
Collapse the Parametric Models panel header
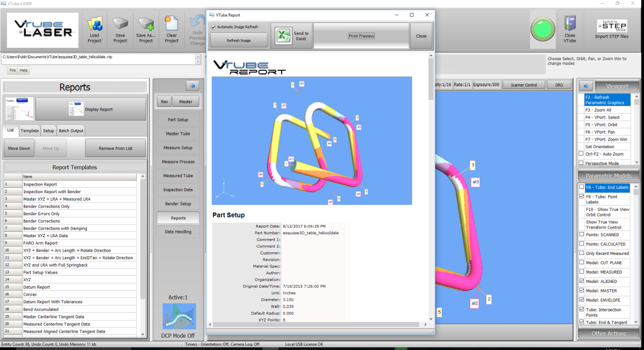click(609, 176)
